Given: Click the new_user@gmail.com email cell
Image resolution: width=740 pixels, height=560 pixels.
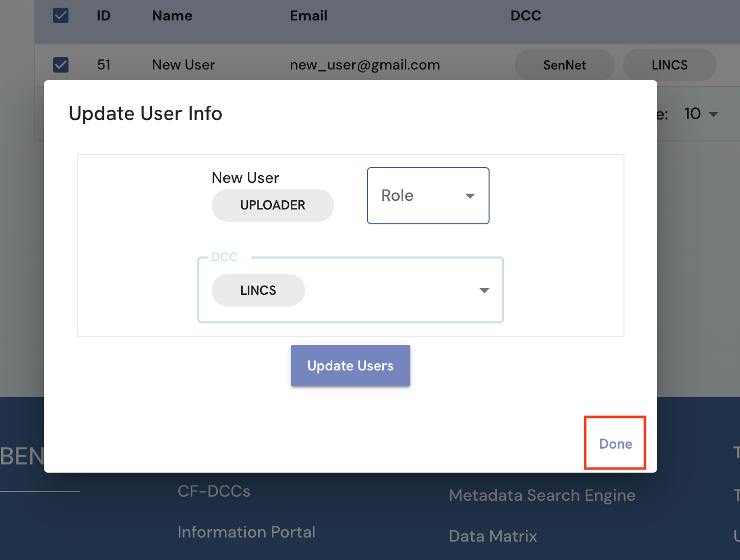Looking at the screenshot, I should pos(364,65).
